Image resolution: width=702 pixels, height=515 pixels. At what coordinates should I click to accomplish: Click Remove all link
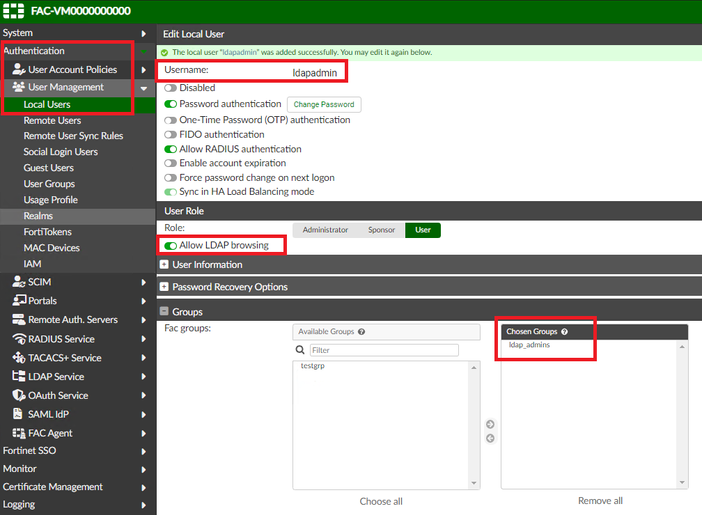[x=600, y=501]
